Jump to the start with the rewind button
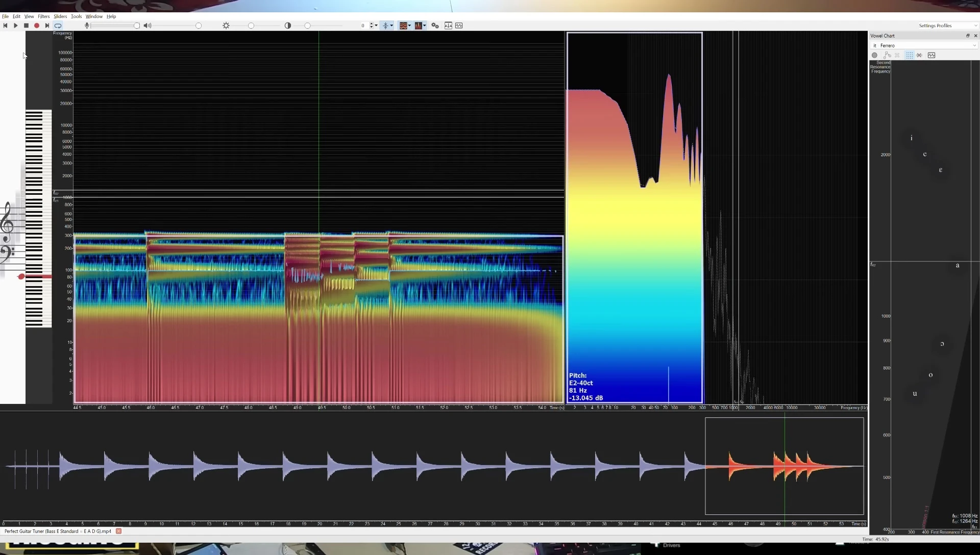Viewport: 980px width, 555px height. tap(5, 26)
